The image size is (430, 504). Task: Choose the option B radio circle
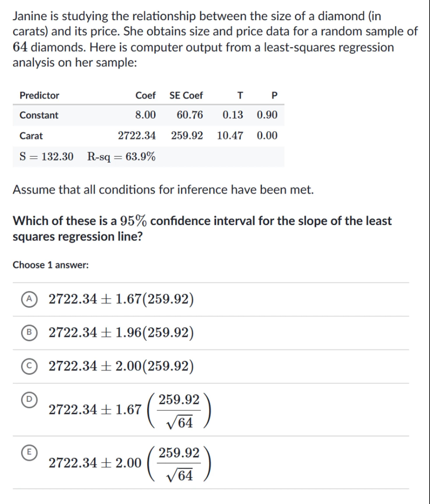pos(29,332)
